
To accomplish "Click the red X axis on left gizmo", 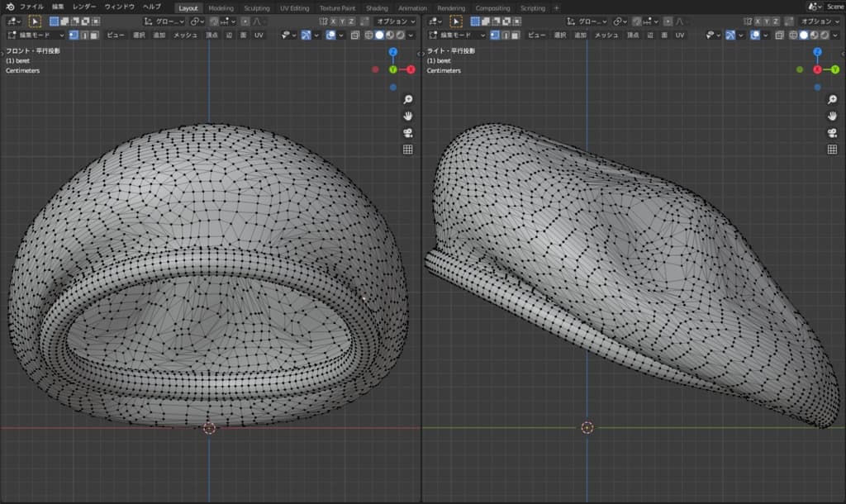I will (411, 69).
